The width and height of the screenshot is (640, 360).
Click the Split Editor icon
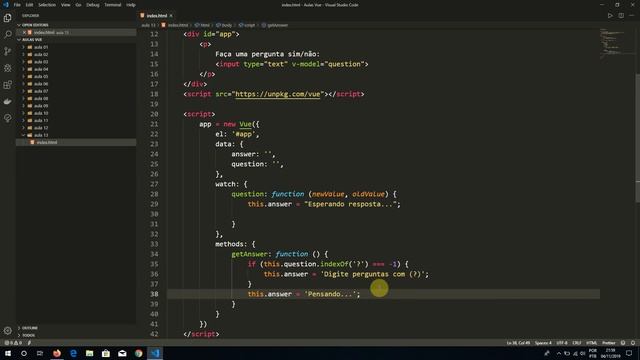(x=621, y=16)
